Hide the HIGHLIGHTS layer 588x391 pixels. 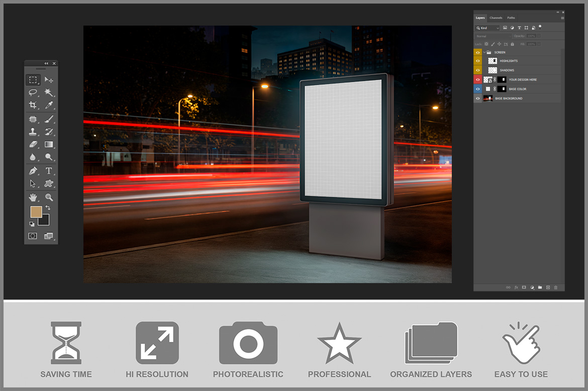click(x=477, y=61)
